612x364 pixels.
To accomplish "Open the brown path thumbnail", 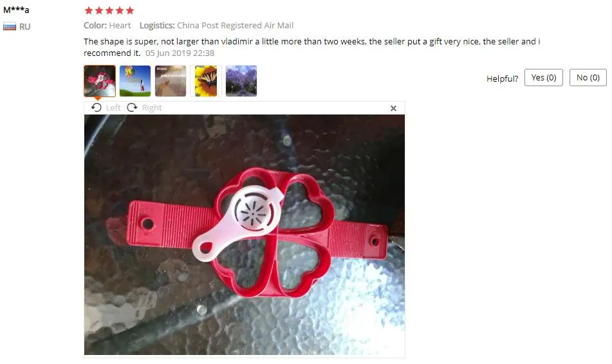I will point(171,81).
